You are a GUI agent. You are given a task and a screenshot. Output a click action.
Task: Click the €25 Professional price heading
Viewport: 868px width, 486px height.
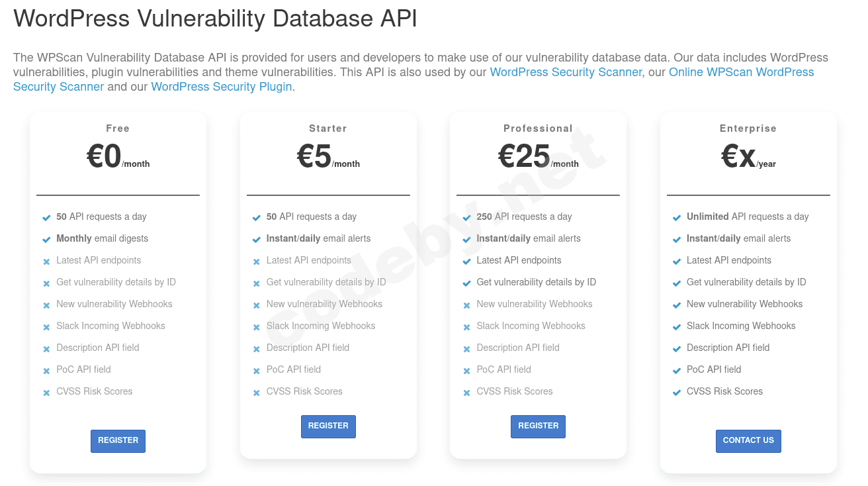(524, 157)
